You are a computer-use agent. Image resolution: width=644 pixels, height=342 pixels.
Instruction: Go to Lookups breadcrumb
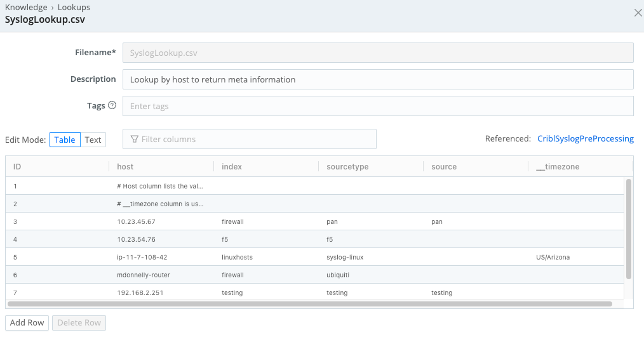click(x=74, y=8)
